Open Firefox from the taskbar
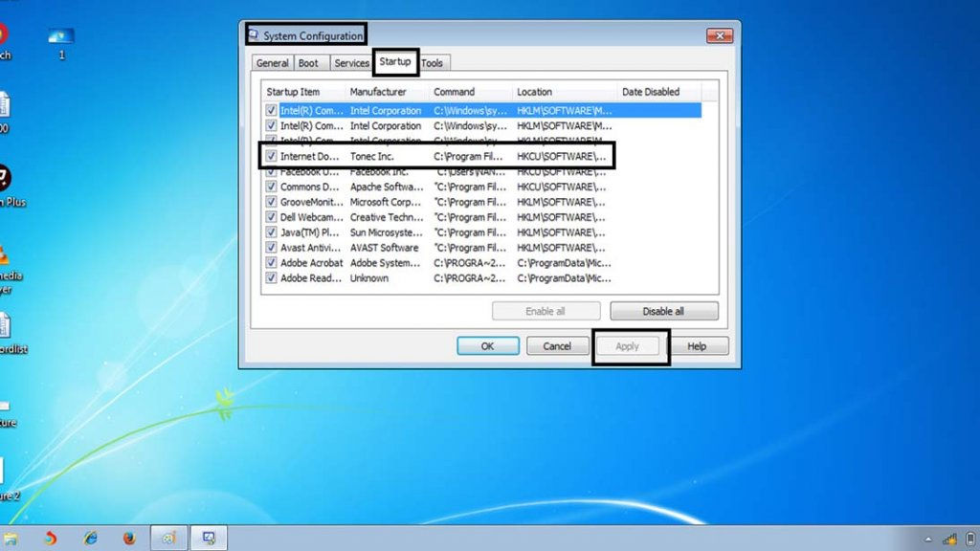This screenshot has height=551, width=980. coord(129,538)
